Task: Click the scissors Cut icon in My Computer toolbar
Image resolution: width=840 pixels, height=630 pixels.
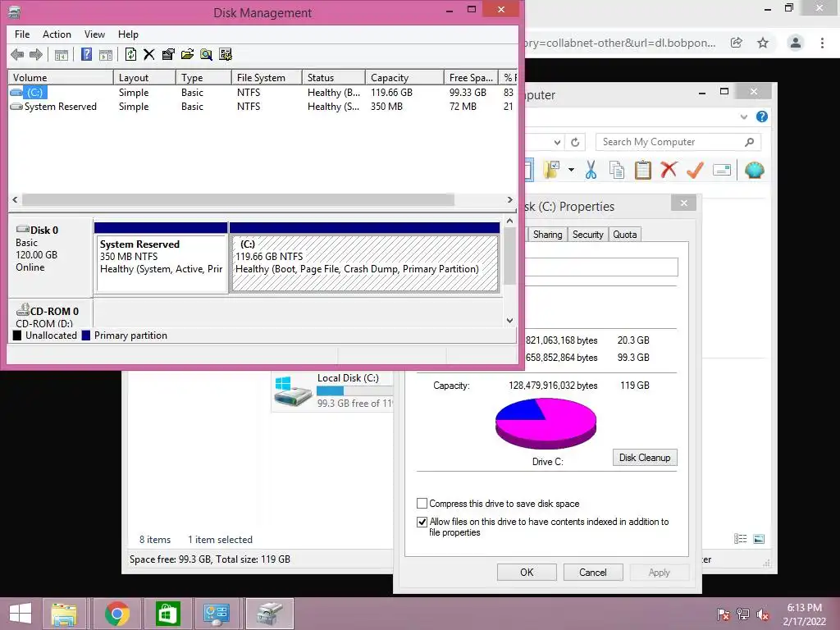Action: pyautogui.click(x=591, y=170)
